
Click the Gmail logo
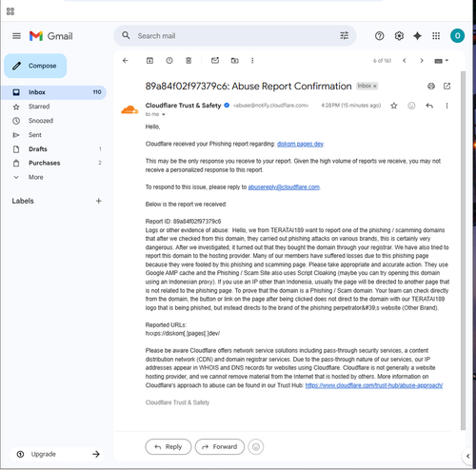tap(50, 36)
